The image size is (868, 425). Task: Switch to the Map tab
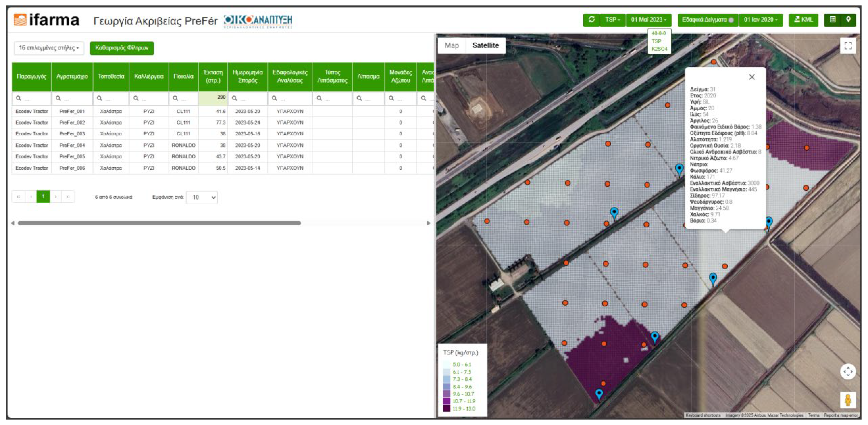click(x=452, y=46)
